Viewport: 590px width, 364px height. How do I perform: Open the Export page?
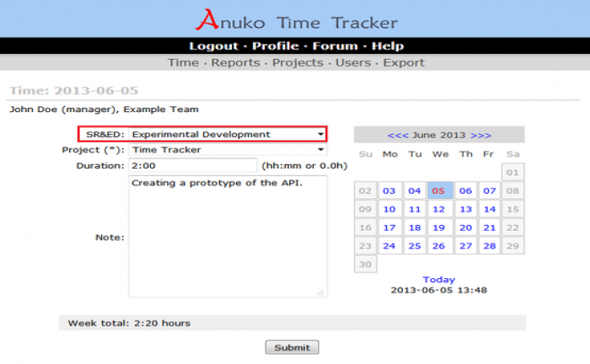[404, 62]
